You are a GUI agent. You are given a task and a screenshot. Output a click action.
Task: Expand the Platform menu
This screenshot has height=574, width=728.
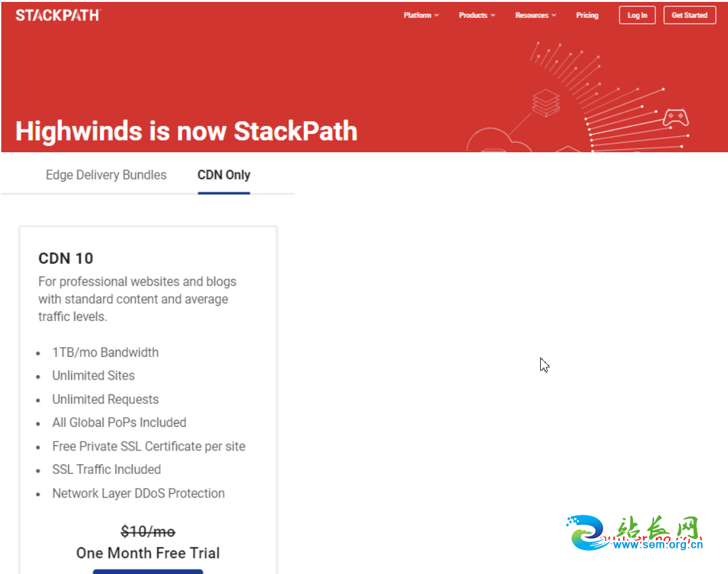coord(421,15)
